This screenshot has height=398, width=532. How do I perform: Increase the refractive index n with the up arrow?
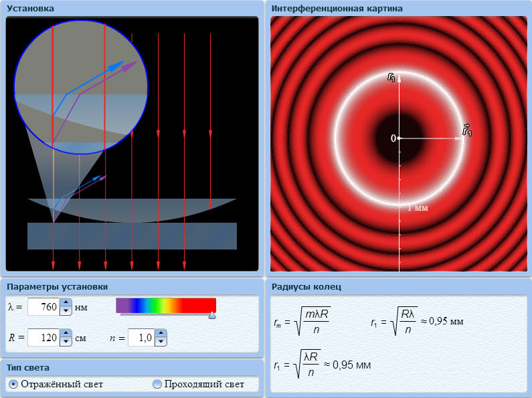pos(161,333)
